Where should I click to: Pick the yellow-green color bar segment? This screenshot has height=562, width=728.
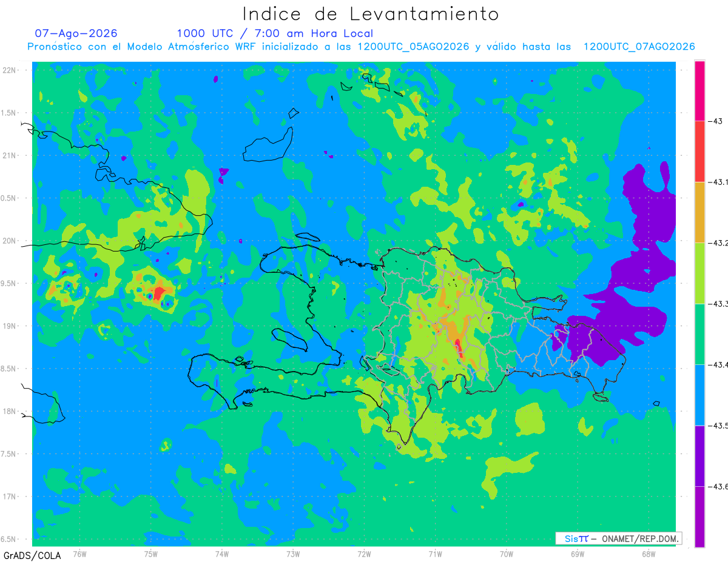pyautogui.click(x=699, y=273)
